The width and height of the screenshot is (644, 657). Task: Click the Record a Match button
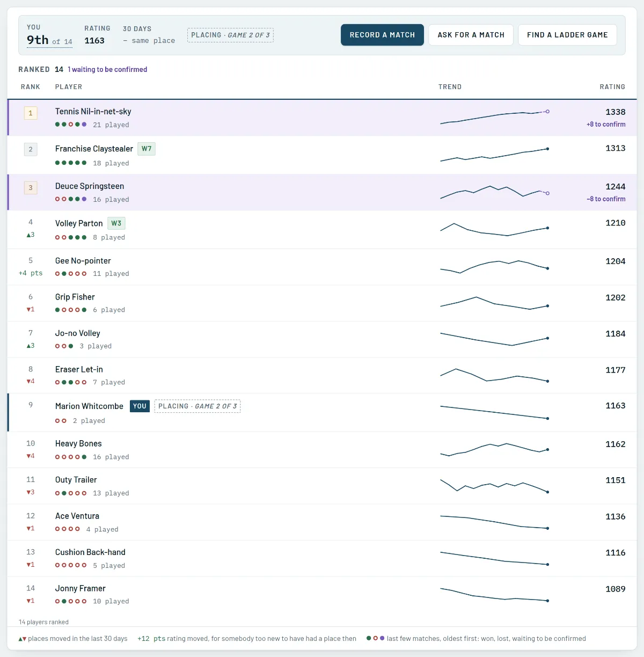click(382, 35)
